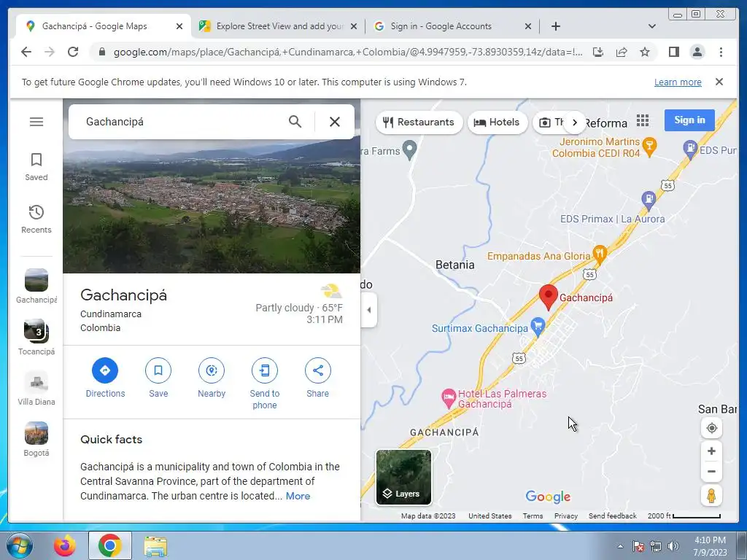Open Windows Start menu
Screen dimensions: 747x560
(19, 546)
